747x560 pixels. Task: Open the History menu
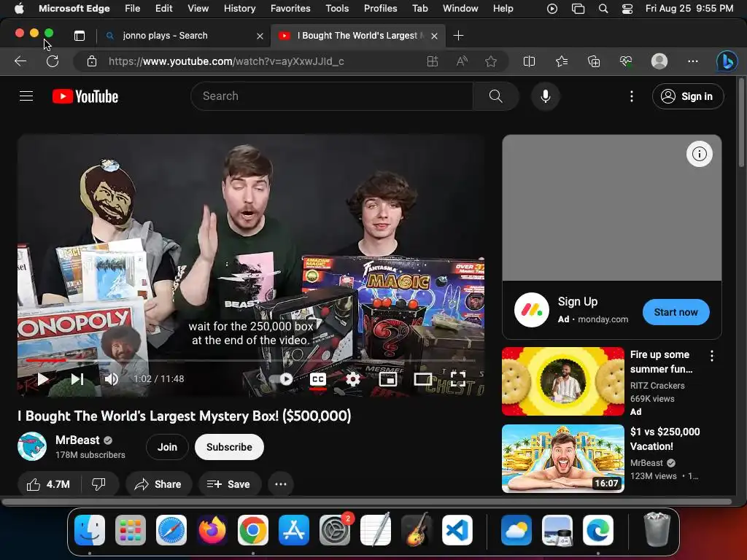pos(239,9)
